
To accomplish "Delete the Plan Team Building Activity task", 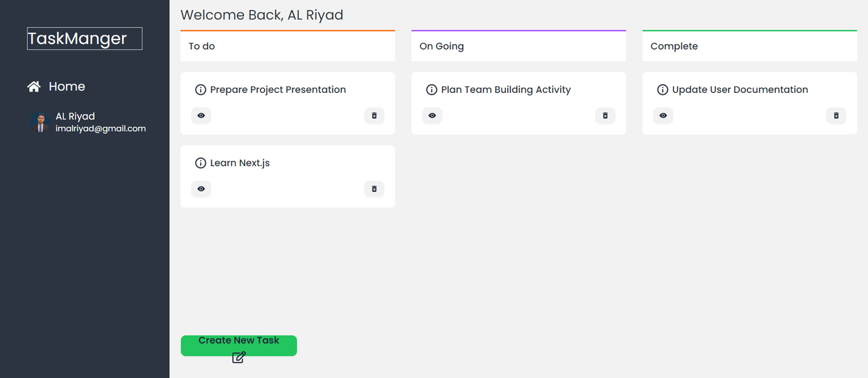I will (606, 116).
